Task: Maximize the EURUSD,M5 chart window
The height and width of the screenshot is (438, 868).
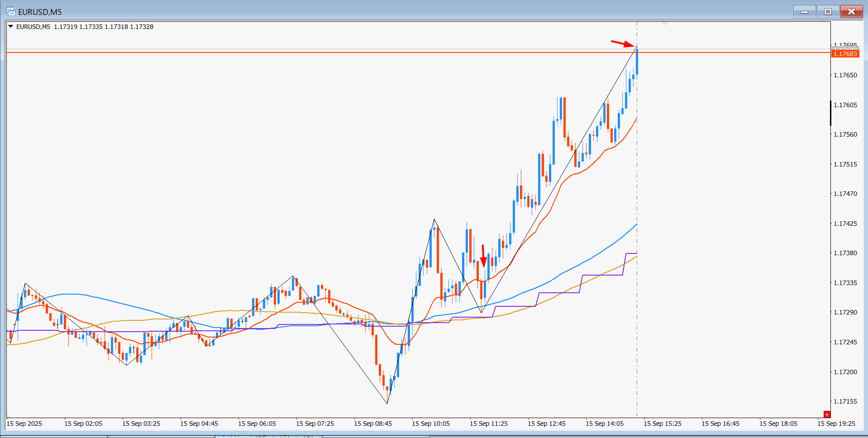Action: click(828, 12)
